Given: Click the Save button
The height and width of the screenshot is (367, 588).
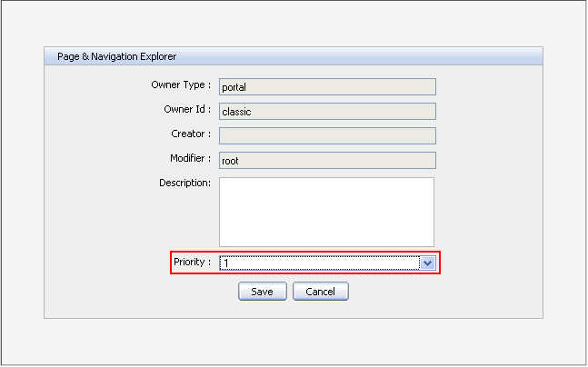Looking at the screenshot, I should click(x=262, y=292).
